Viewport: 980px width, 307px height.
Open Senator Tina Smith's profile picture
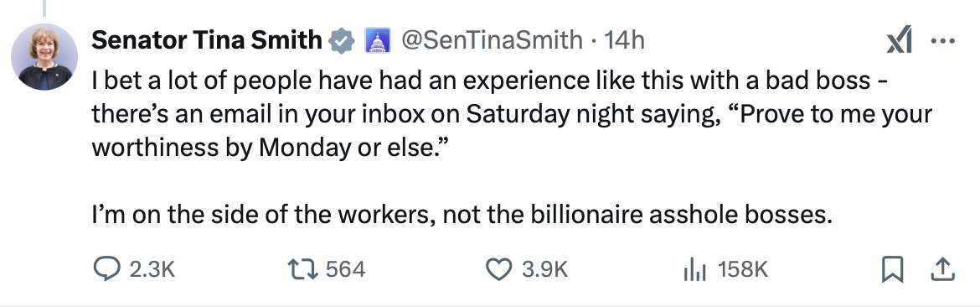pos(44,57)
